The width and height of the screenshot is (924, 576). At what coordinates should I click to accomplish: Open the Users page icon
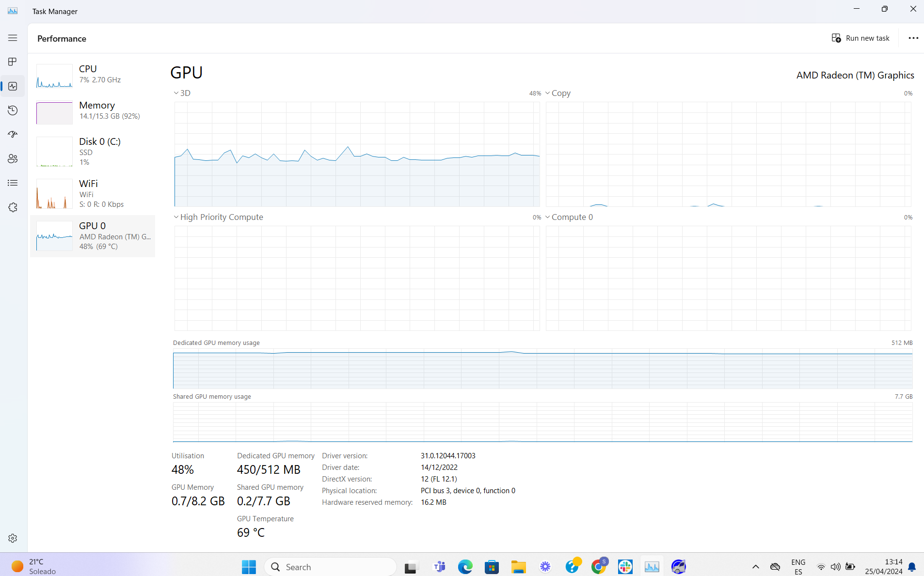[x=13, y=159]
